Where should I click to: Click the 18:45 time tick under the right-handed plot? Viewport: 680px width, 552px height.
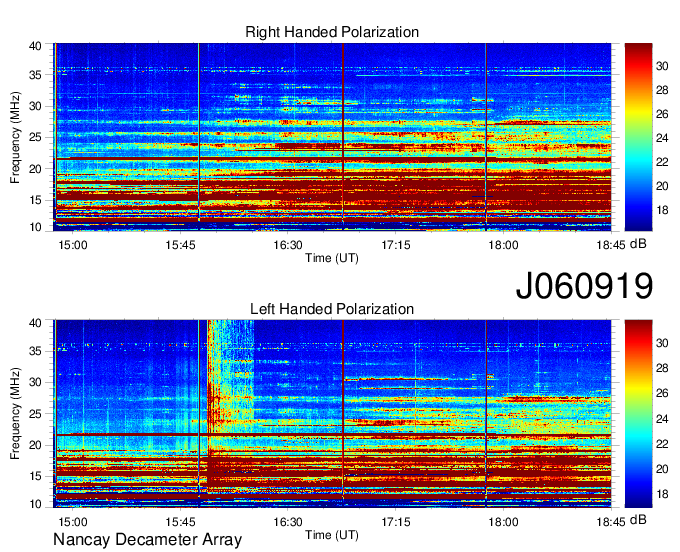[x=611, y=245]
